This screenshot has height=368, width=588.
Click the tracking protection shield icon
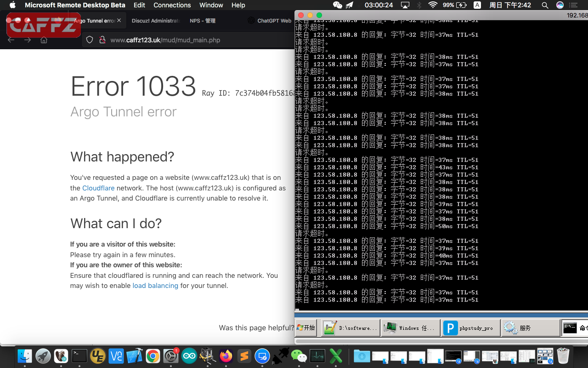point(90,40)
